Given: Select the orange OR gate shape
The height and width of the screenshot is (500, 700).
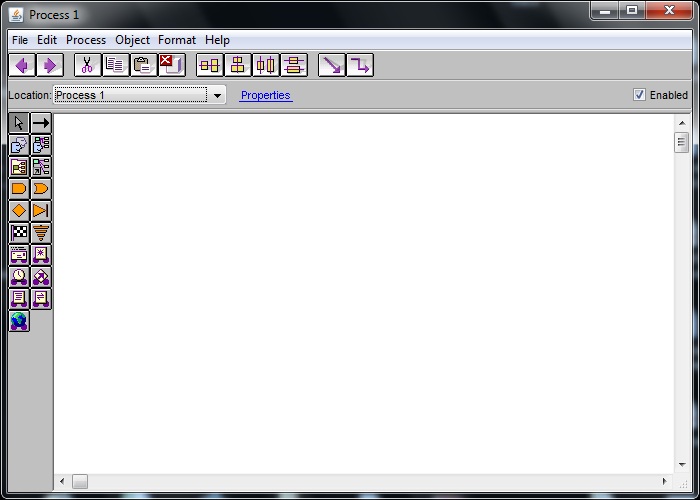Looking at the screenshot, I should pyautogui.click(x=41, y=189).
